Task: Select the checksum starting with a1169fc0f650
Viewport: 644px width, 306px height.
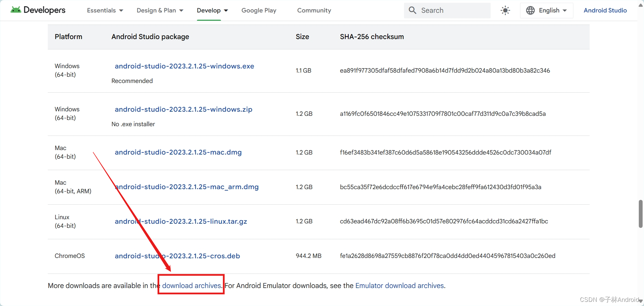Action: (443, 114)
